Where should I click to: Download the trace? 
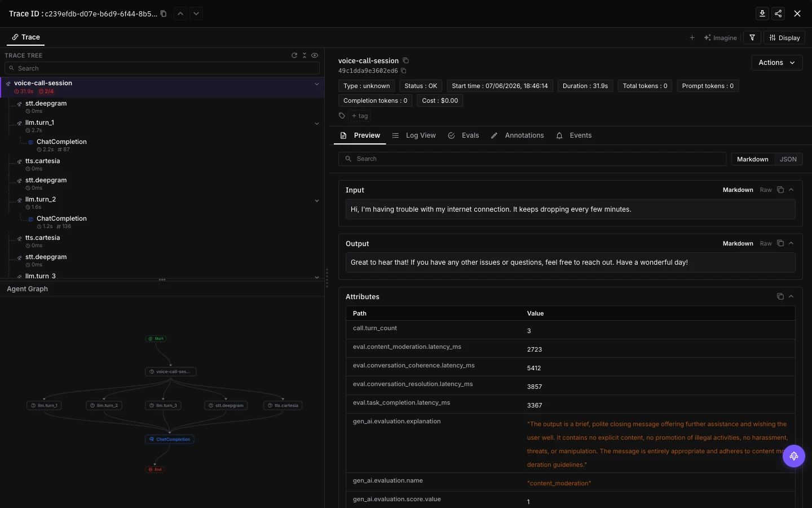coord(762,14)
